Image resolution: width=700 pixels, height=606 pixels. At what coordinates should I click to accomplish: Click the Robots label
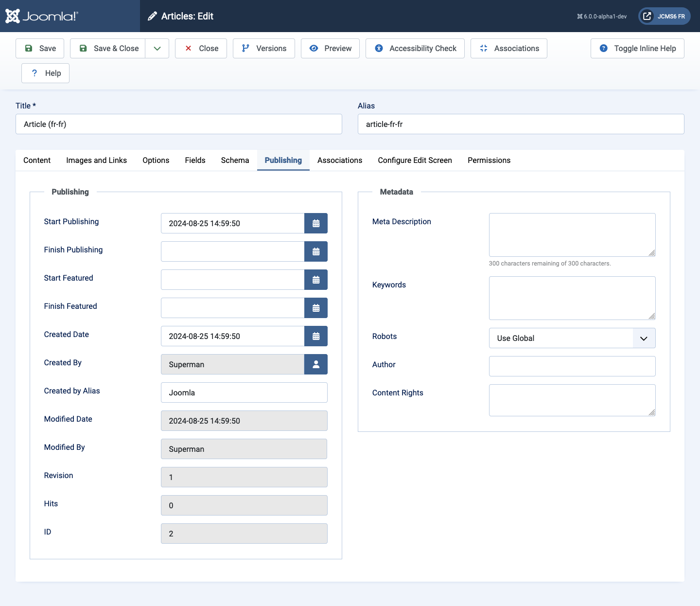385,336
